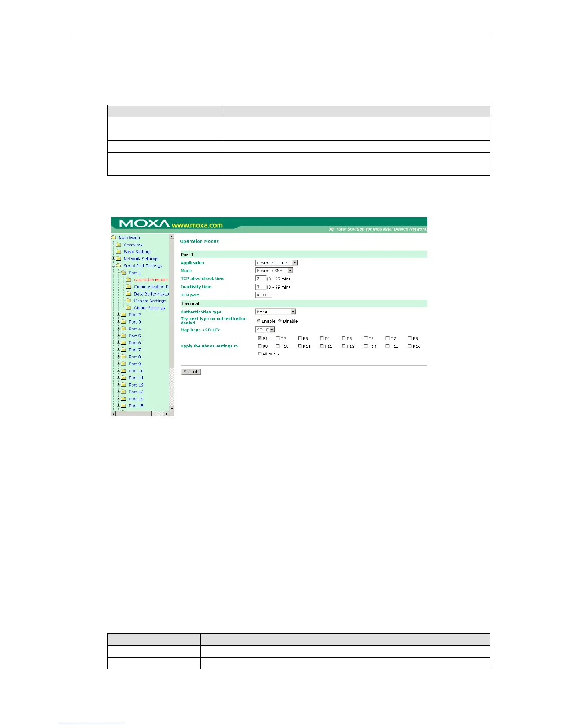Expand the Port 14 tree node
The image size is (563, 728).
click(x=118, y=398)
